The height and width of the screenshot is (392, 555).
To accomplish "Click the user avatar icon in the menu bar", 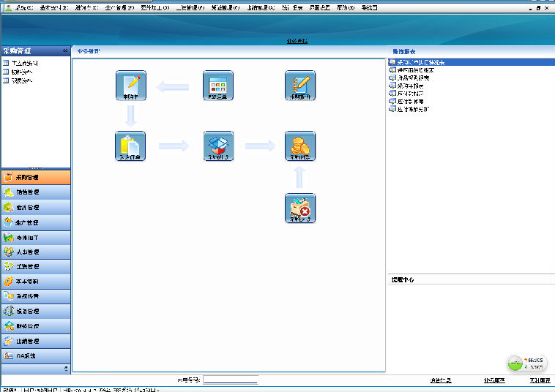I will (x=9, y=7).
